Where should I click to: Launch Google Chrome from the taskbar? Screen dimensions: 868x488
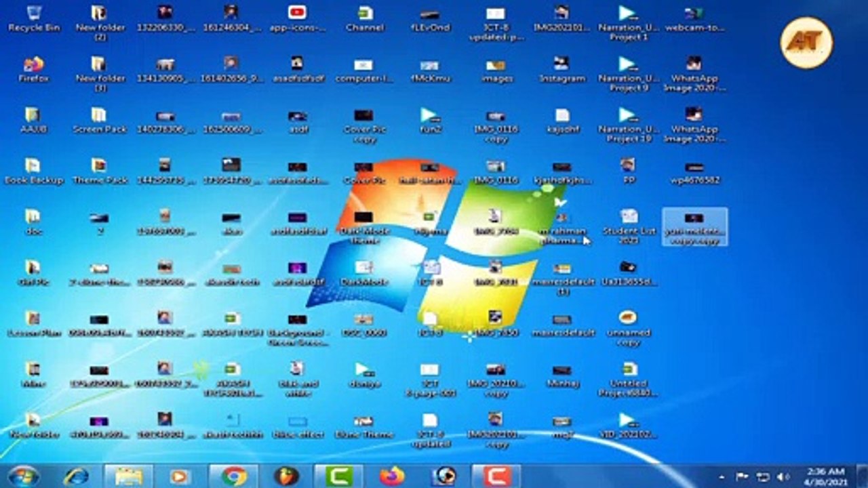point(233,476)
